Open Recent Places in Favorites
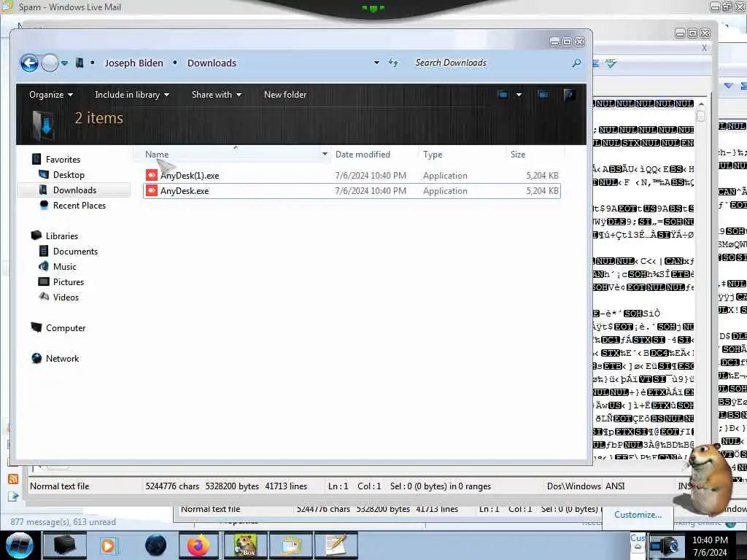This screenshot has width=747, height=560. point(80,205)
